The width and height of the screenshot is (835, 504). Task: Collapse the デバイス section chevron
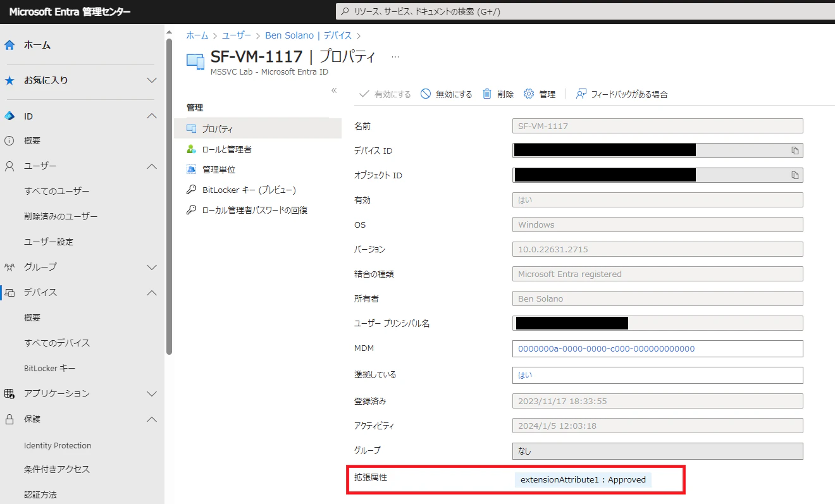click(152, 293)
